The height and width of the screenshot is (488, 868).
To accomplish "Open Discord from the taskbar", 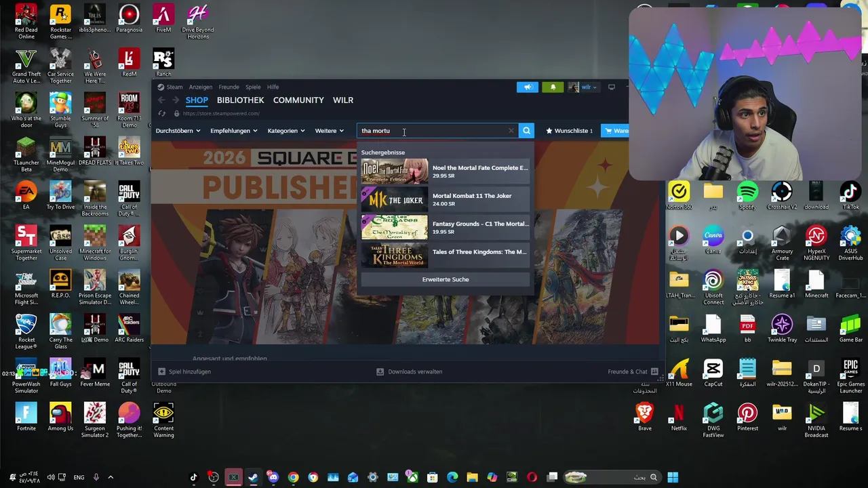I will (273, 477).
